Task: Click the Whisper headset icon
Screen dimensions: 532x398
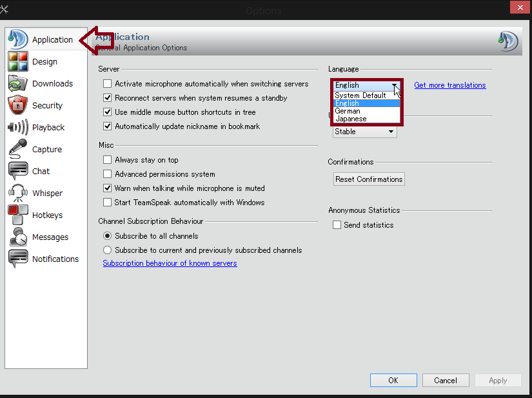Action: [17, 193]
